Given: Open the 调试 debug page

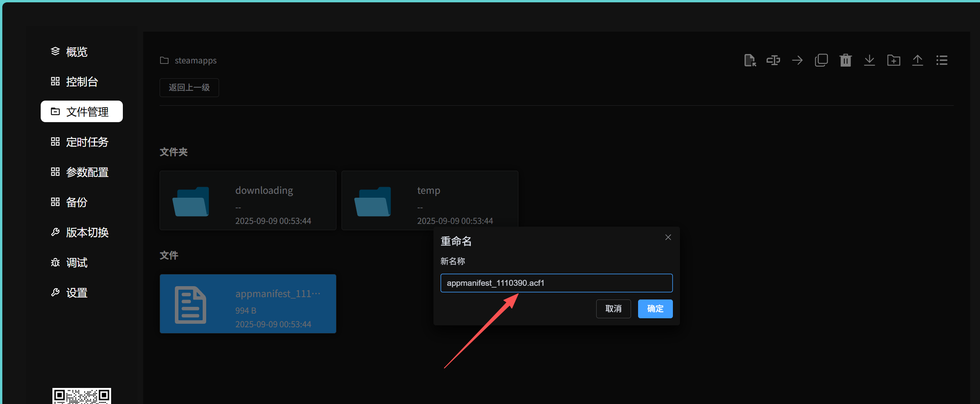Looking at the screenshot, I should coord(81,262).
